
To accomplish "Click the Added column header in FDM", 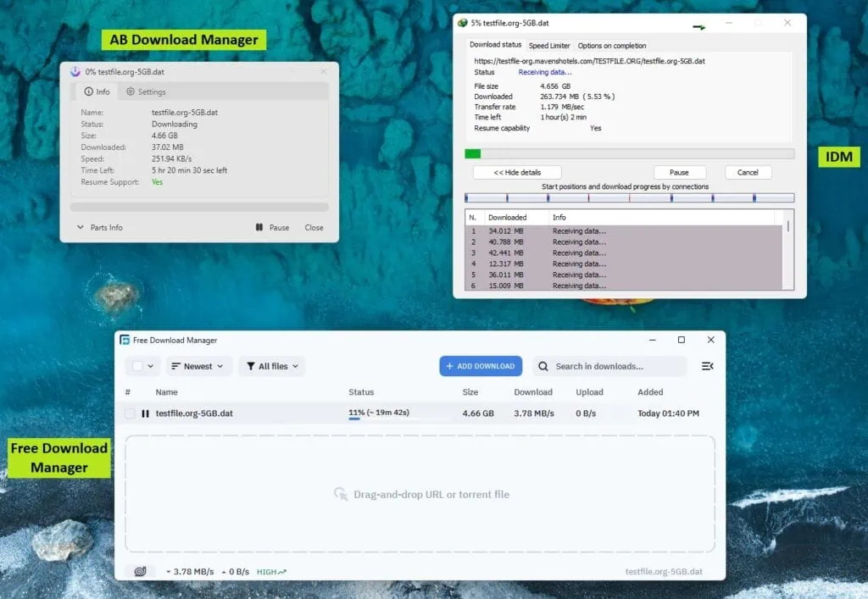I will tap(650, 392).
